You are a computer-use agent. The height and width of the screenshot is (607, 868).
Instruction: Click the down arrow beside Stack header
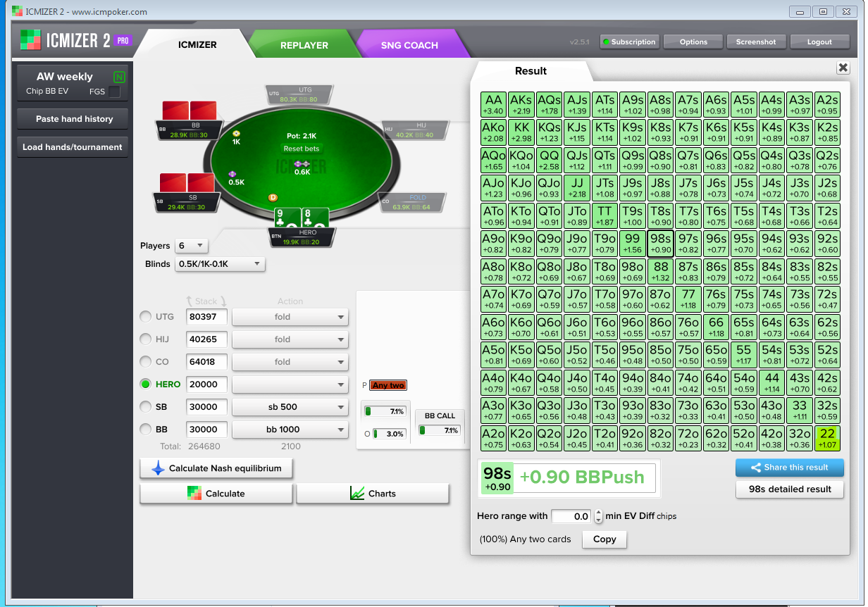[223, 301]
